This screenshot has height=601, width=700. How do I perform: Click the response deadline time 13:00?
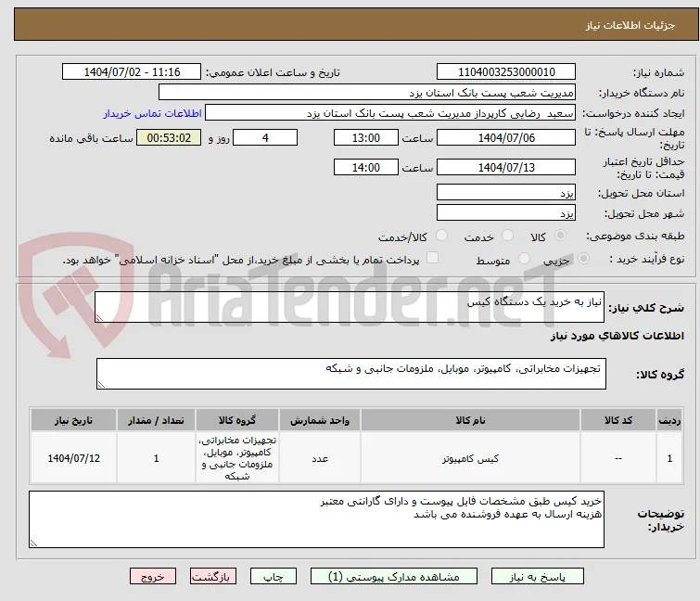[x=365, y=137]
